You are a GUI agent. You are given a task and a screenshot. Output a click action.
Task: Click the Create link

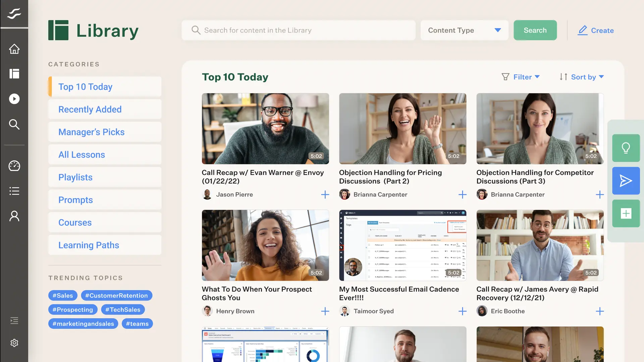click(596, 31)
